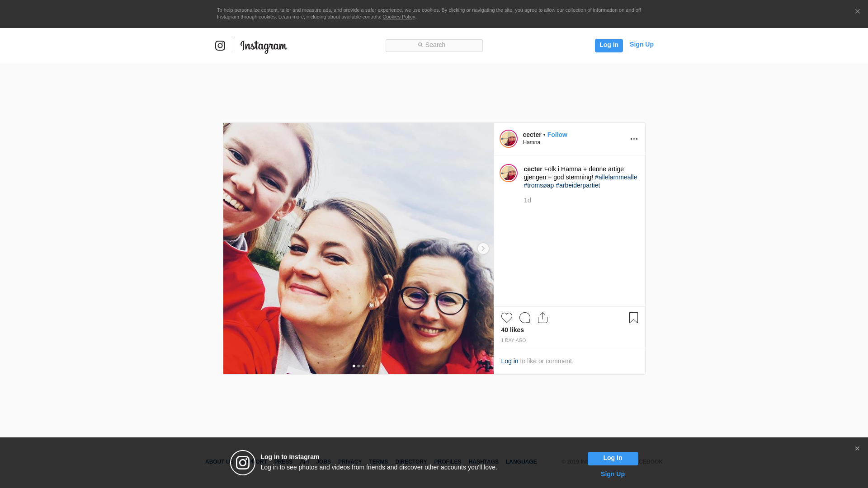The width and height of the screenshot is (868, 488).
Task: Click the bottom banner Log In button
Action: [x=613, y=458]
